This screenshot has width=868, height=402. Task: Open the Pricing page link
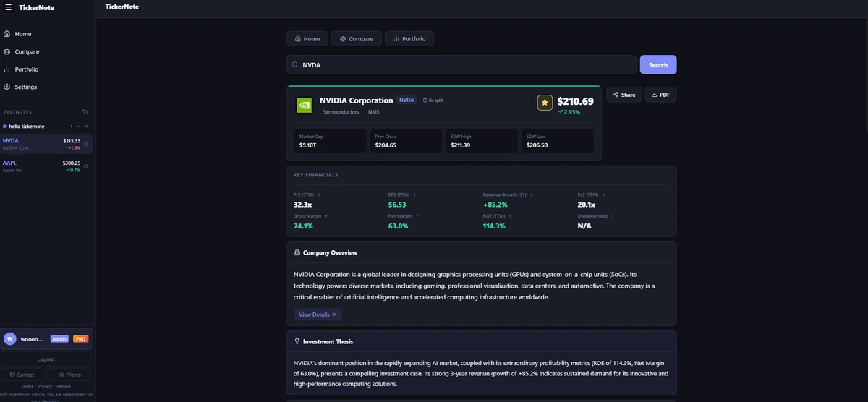70,375
